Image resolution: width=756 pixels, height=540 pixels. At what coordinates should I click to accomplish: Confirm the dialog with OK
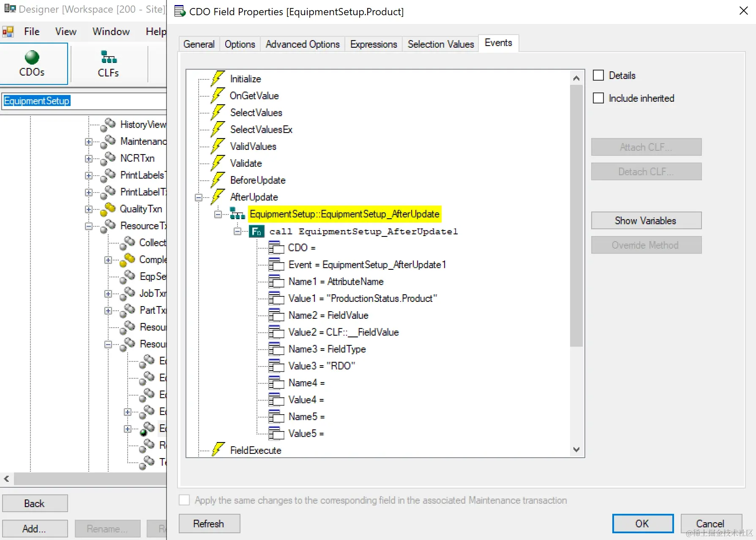click(x=643, y=524)
